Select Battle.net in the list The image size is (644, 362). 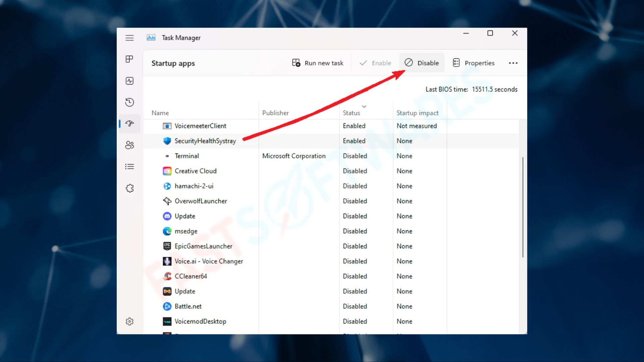pyautogui.click(x=188, y=306)
